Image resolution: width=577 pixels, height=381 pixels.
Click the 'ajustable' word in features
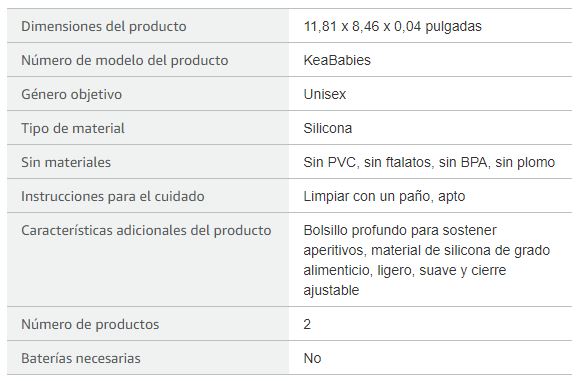pos(331,290)
